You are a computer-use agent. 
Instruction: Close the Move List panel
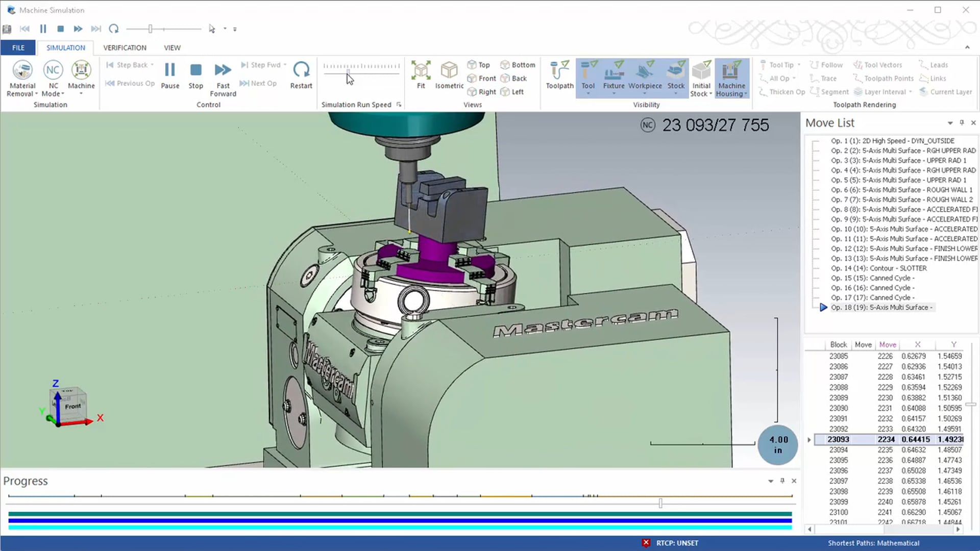(973, 123)
